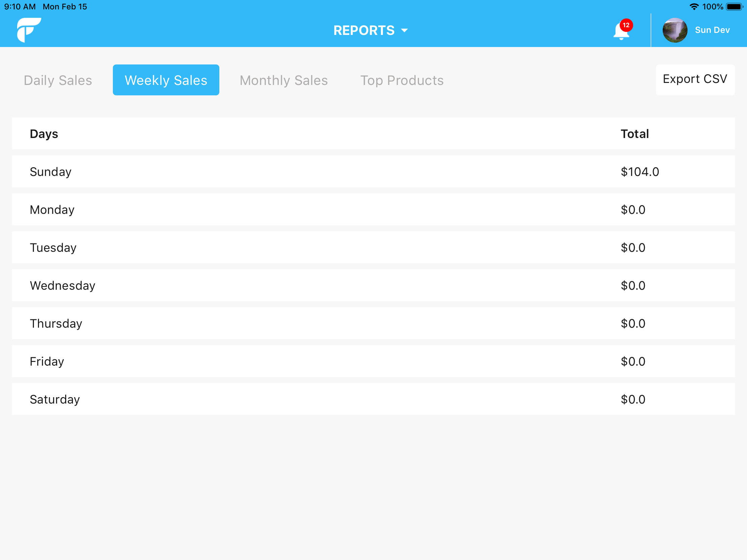747x560 pixels.
Task: Click the app logo icon
Action: [x=29, y=30]
